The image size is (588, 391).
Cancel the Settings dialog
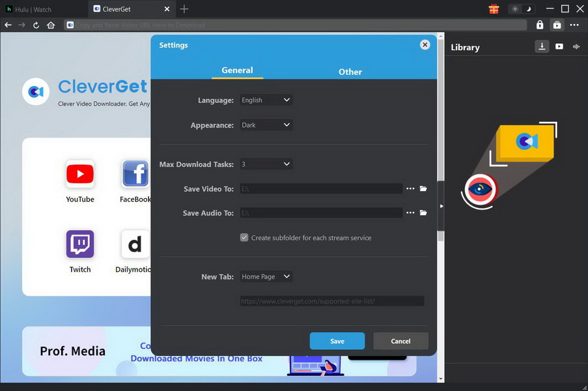pos(400,341)
